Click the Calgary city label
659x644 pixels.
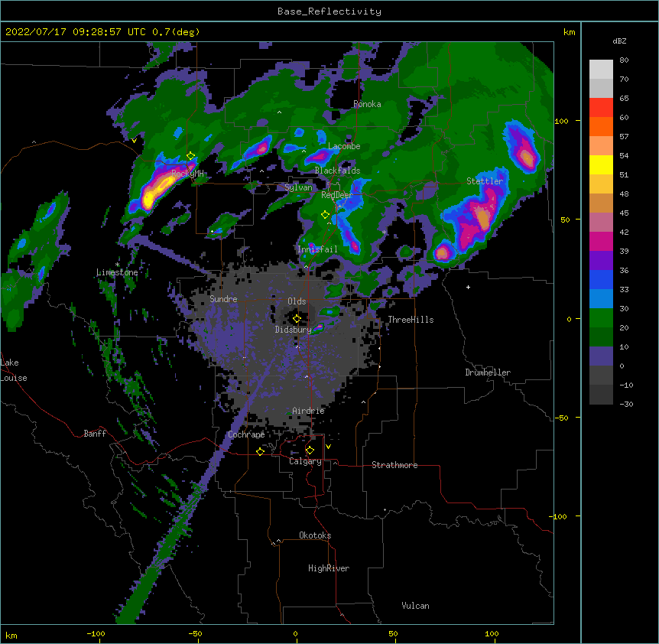(x=305, y=461)
